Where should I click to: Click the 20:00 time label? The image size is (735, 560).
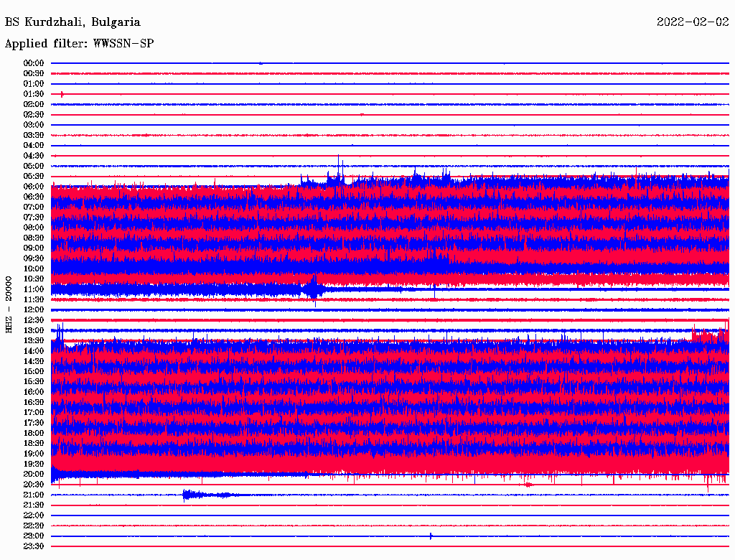34,474
